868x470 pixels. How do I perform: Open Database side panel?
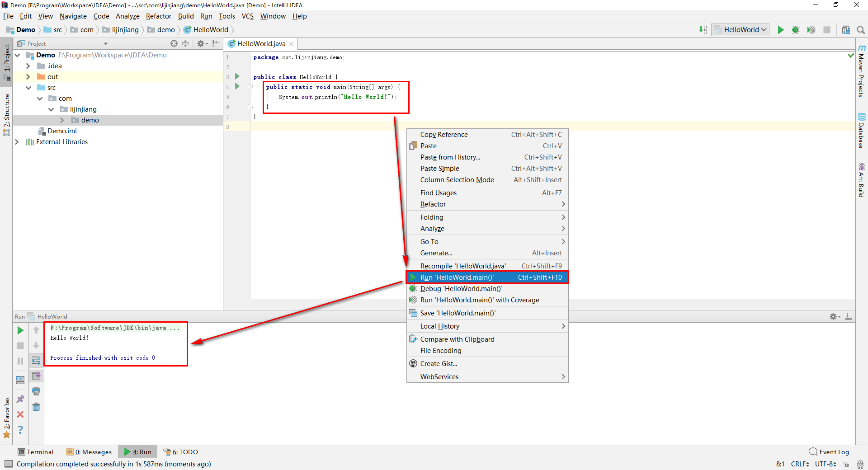tap(862, 131)
